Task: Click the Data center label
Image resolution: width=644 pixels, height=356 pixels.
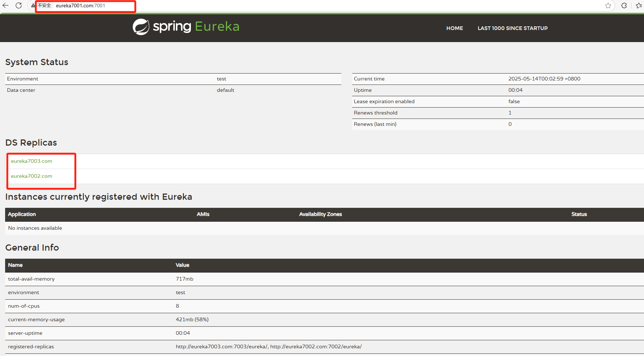Action: [21, 90]
